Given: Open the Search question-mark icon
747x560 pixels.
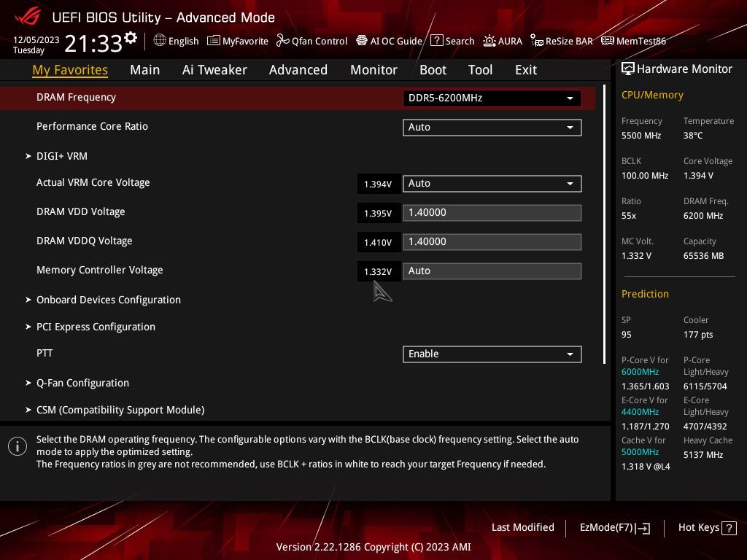Looking at the screenshot, I should coord(436,41).
